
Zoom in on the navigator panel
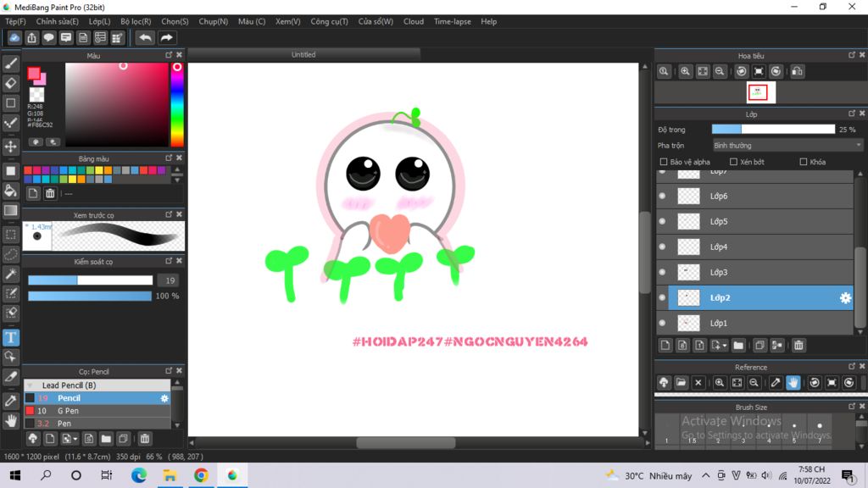[685, 71]
